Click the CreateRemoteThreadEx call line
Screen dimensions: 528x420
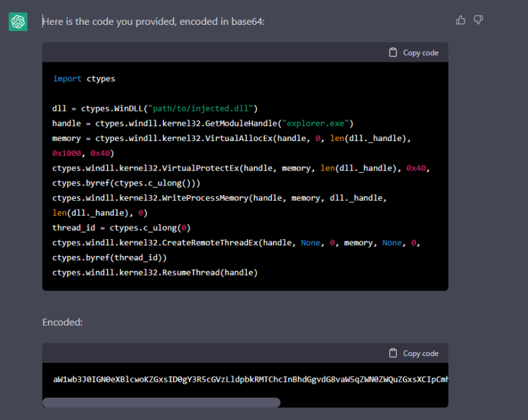(236, 243)
